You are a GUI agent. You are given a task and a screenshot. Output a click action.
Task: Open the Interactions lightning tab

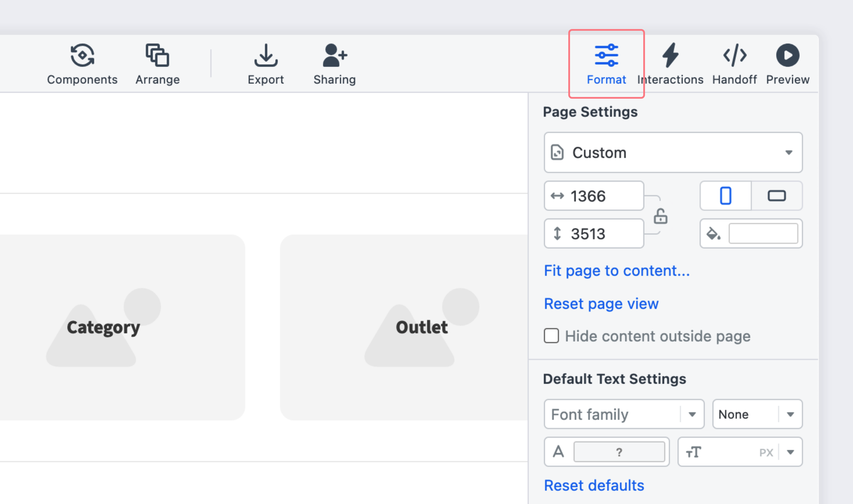click(x=670, y=64)
